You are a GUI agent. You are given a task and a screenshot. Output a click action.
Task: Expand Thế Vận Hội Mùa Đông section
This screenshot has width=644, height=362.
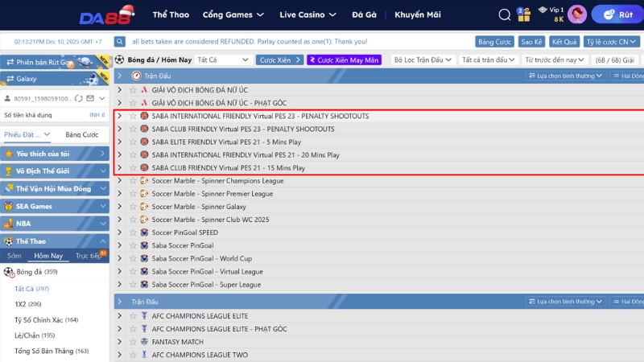(55, 189)
